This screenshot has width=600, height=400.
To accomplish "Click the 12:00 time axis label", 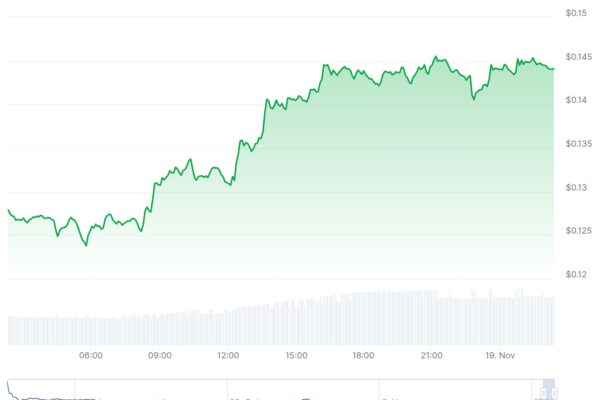I will pos(227,355).
